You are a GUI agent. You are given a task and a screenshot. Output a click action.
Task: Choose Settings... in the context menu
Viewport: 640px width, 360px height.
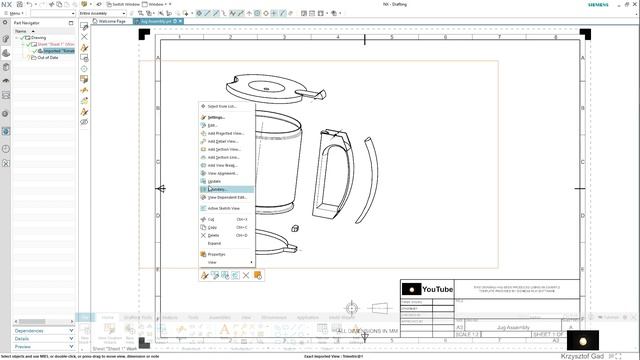(227, 118)
